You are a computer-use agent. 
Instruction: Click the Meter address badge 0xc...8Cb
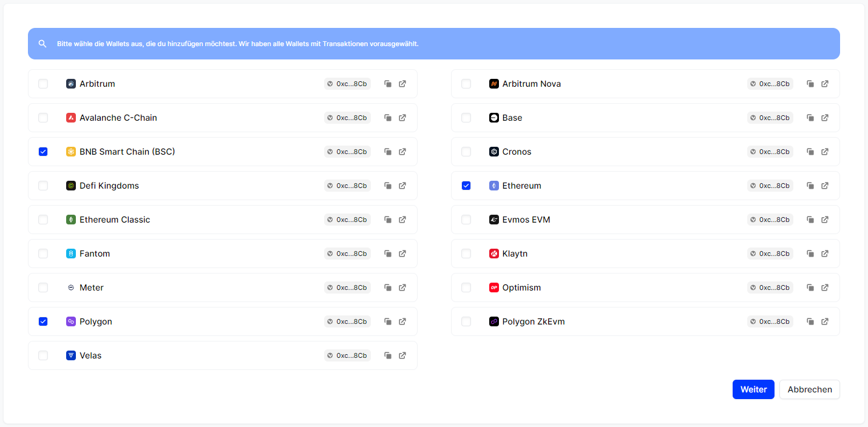[x=347, y=287]
